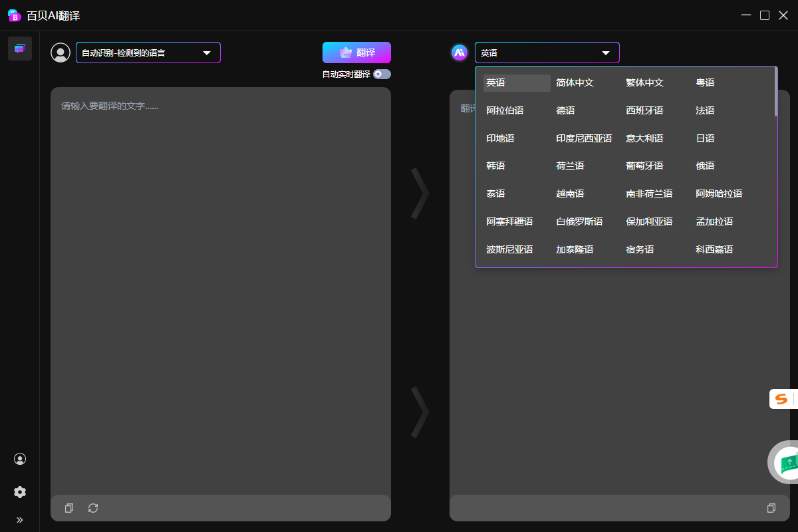Image resolution: width=798 pixels, height=532 pixels.
Task: Toggle the 自动实时翻译 switch
Action: pyautogui.click(x=382, y=74)
